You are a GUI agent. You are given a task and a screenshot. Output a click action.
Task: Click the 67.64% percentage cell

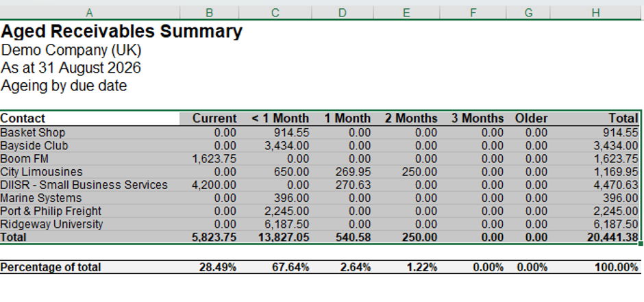pos(275,268)
